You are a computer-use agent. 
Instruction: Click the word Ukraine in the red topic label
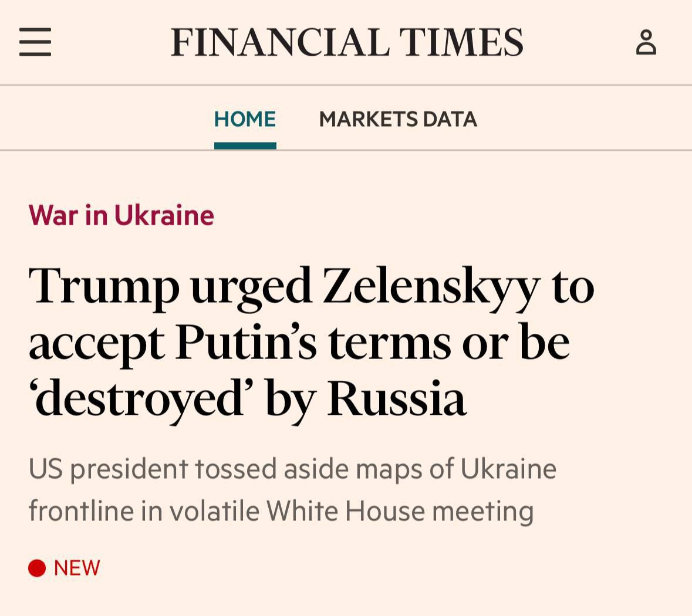[x=164, y=215]
